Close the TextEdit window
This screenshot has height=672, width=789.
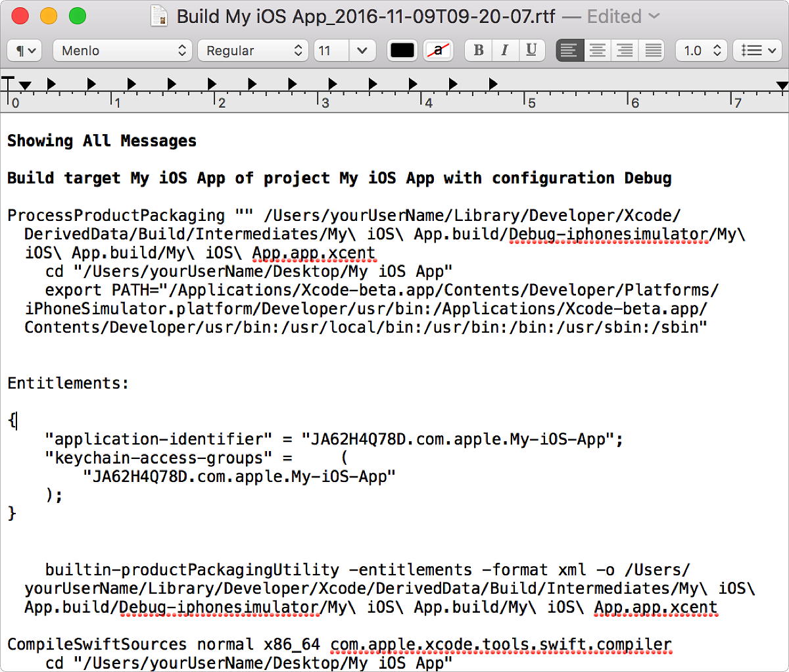coord(20,16)
